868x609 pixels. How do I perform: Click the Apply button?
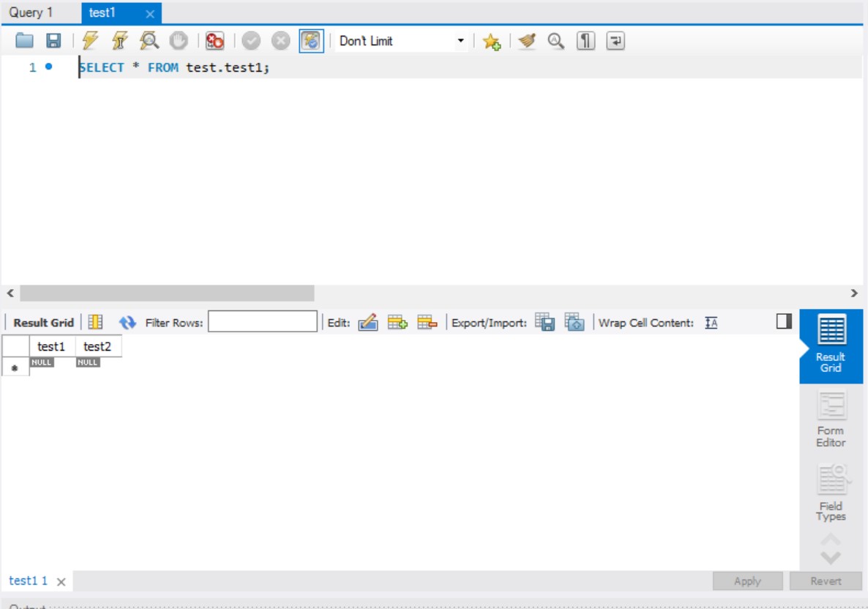[x=747, y=580]
